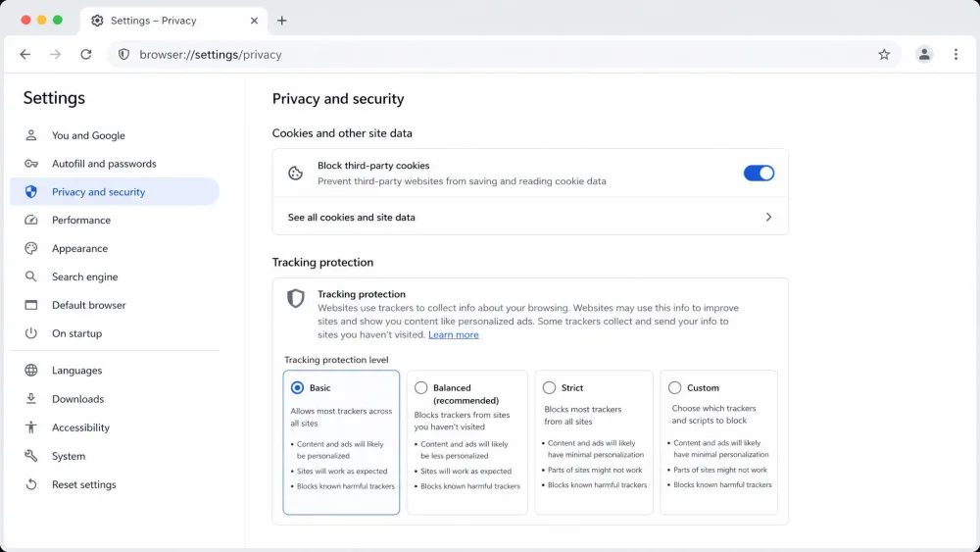980x552 pixels.
Task: Go to Performance settings
Action: pyautogui.click(x=115, y=220)
